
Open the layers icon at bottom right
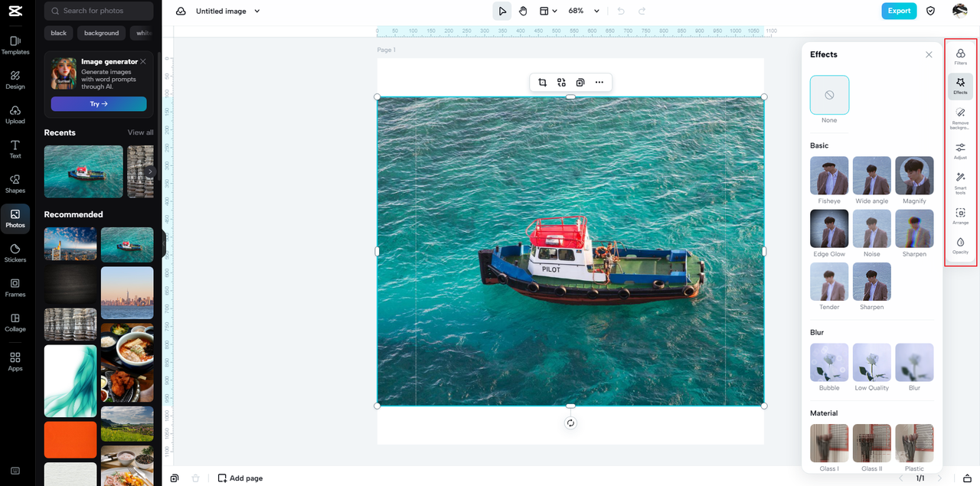click(966, 478)
